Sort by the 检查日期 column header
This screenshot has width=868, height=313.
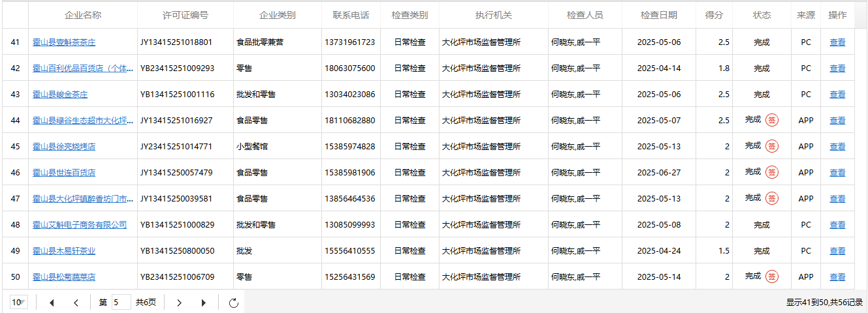point(658,15)
